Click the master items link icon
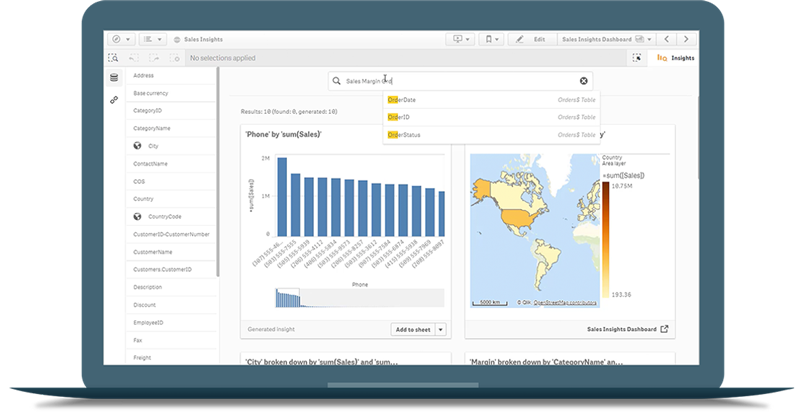The image size is (800, 419). tap(114, 100)
